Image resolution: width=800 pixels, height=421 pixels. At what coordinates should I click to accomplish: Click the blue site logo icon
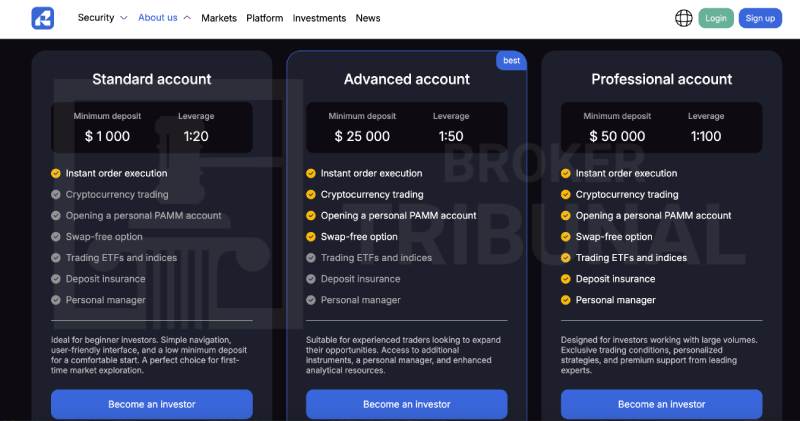pos(43,18)
